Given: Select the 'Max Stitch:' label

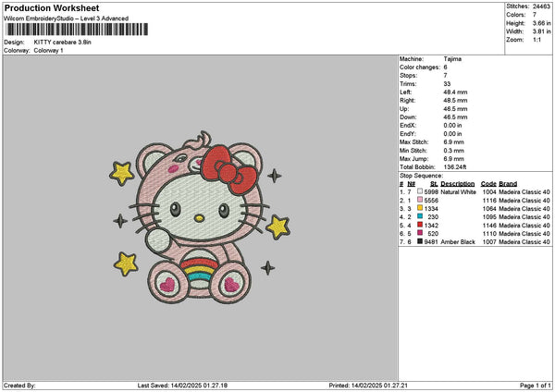Looking at the screenshot, I should 414,142.
